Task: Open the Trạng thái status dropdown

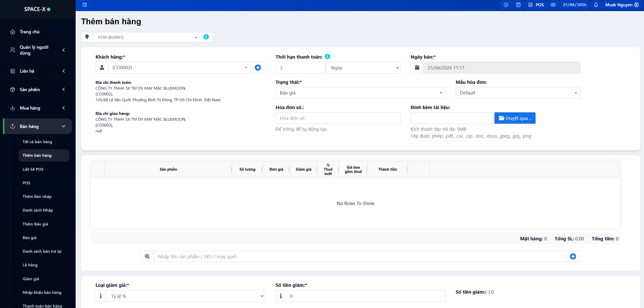Action: coord(360,93)
